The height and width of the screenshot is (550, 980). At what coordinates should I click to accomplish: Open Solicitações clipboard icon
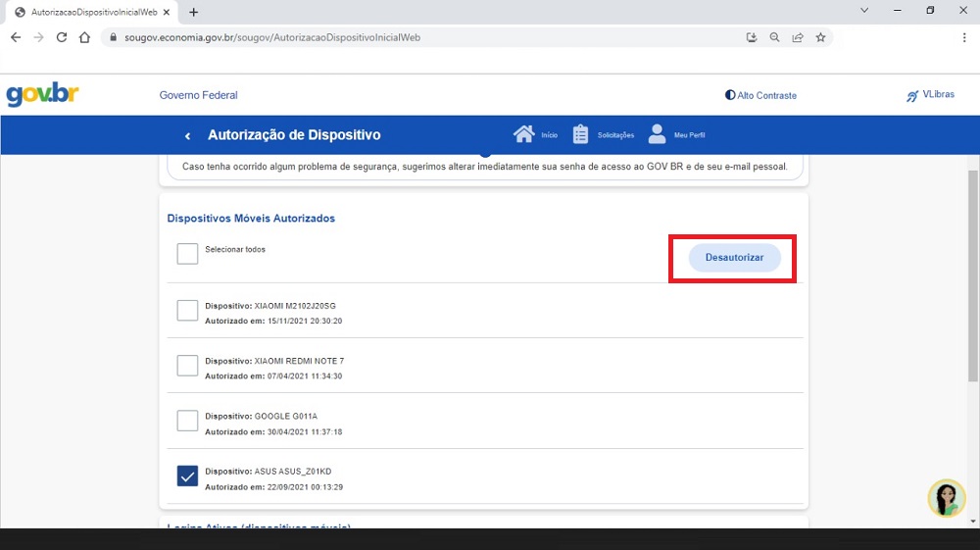tap(580, 134)
